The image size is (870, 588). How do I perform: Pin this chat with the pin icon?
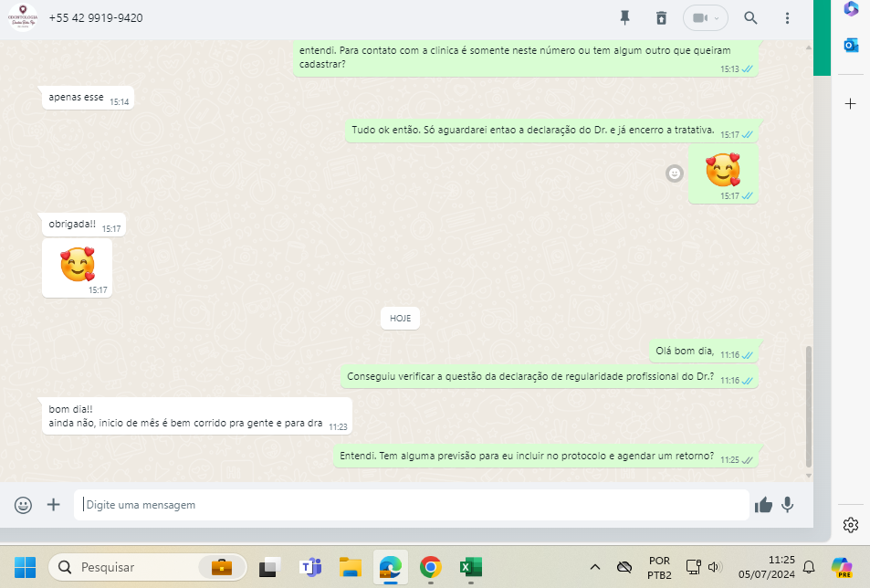[624, 17]
